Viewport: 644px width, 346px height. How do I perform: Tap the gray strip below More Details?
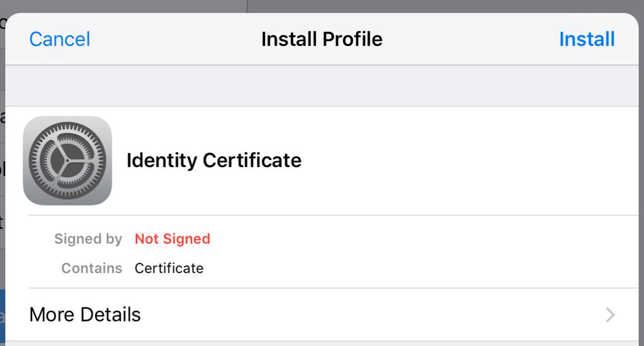[322, 343]
